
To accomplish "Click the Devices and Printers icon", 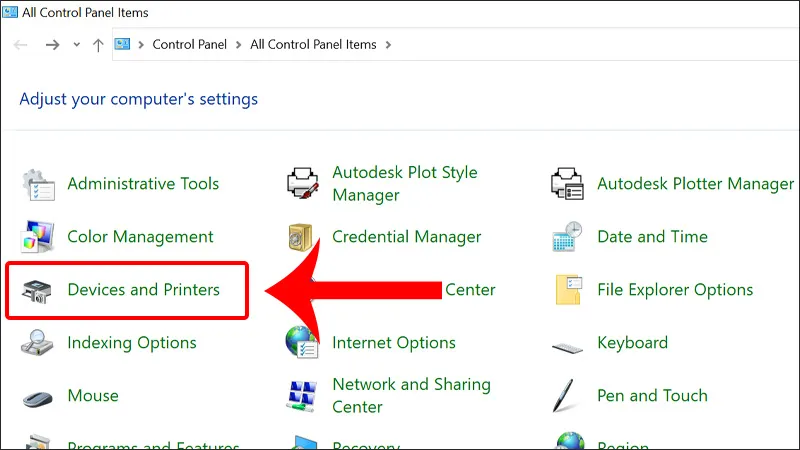I will 38,291.
